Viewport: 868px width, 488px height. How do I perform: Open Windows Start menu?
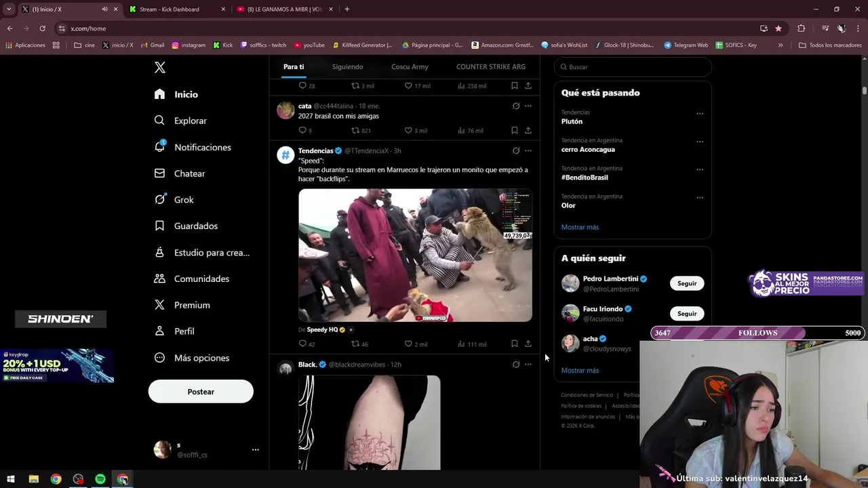[11, 479]
